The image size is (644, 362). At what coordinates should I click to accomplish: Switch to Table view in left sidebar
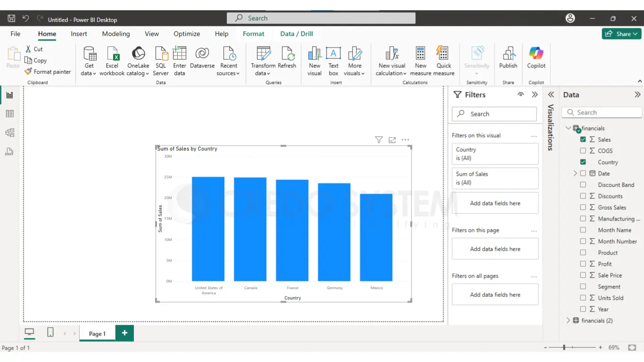click(x=9, y=114)
